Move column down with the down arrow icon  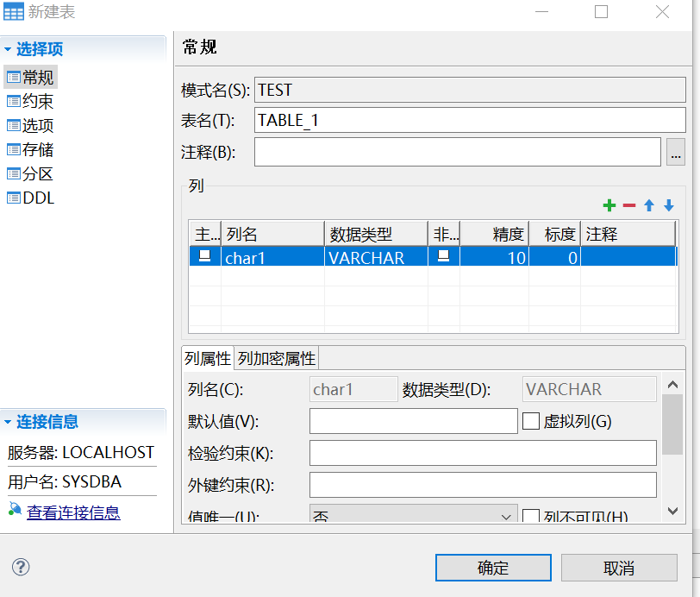[668, 205]
